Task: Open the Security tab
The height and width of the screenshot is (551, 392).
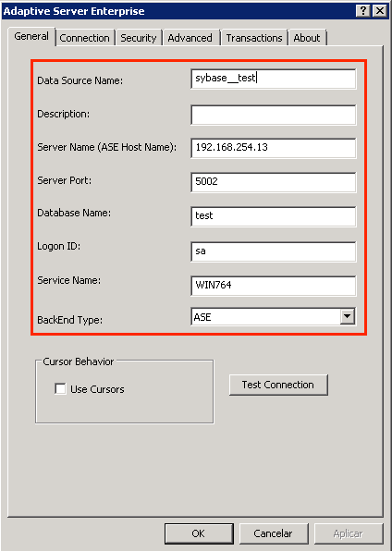Action: pyautogui.click(x=139, y=38)
